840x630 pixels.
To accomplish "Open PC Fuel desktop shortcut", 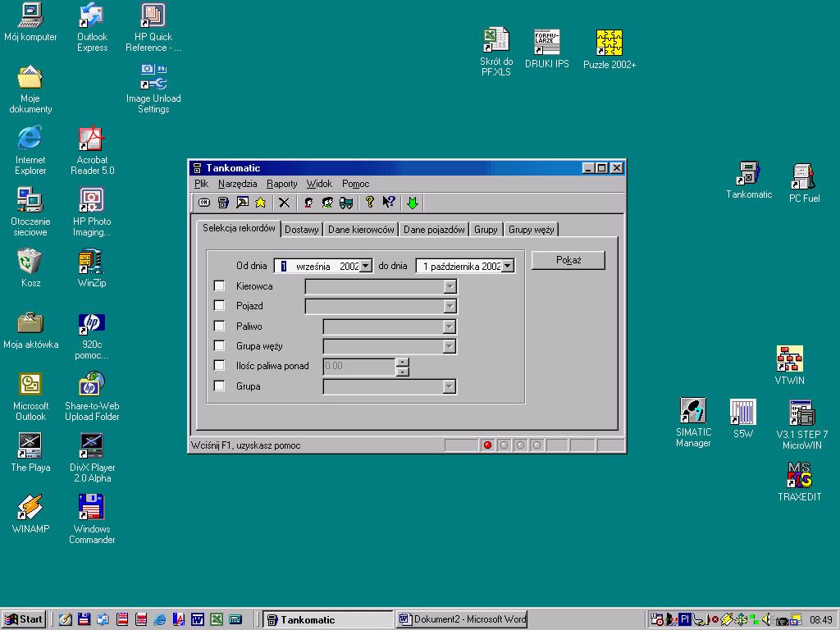I will click(x=804, y=177).
